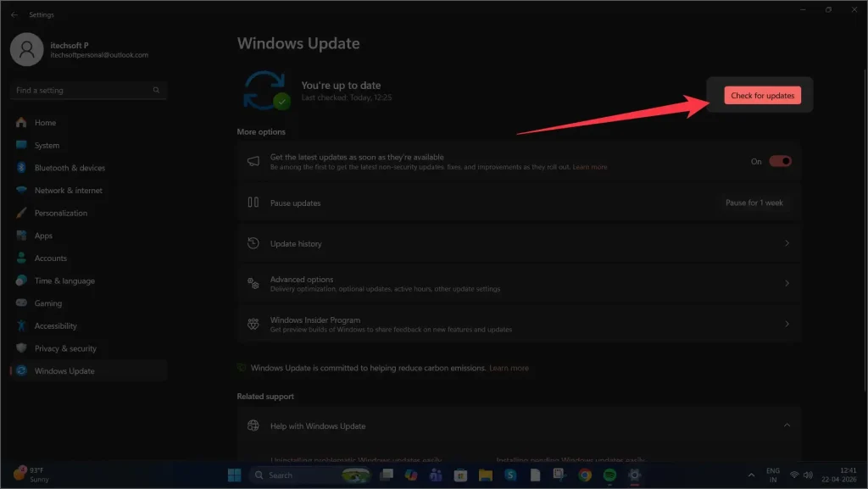The width and height of the screenshot is (868, 489).
Task: Click the taskbar Search box
Action: [310, 475]
